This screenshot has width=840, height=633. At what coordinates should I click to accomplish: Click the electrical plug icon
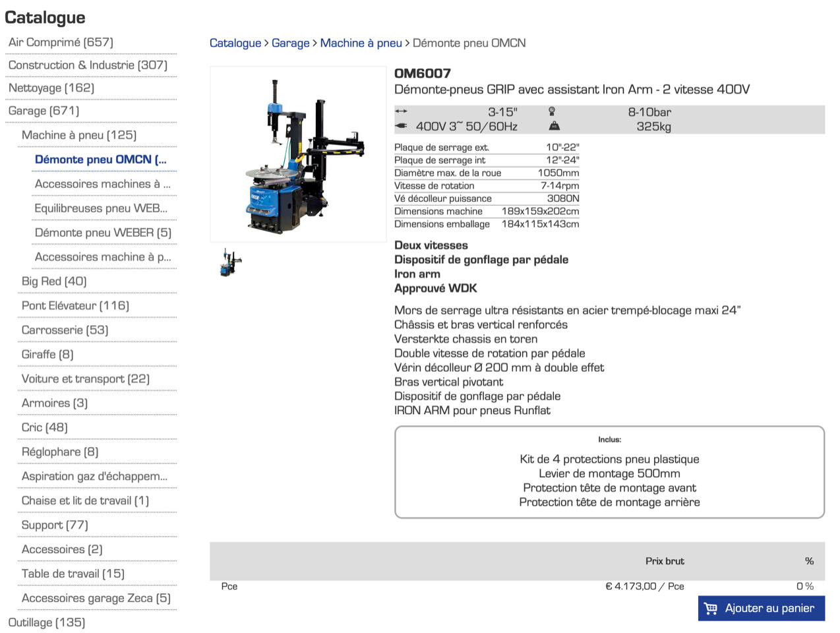(401, 125)
